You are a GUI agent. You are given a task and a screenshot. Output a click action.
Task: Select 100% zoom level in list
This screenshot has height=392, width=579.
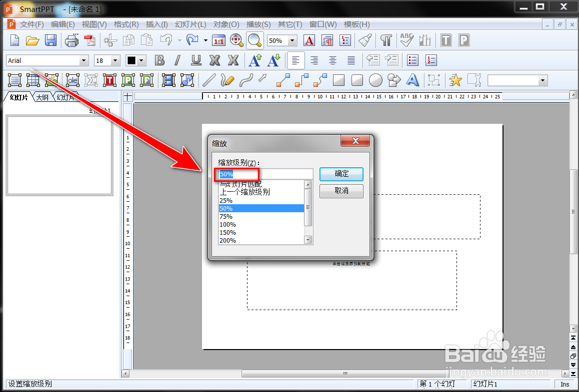261,224
